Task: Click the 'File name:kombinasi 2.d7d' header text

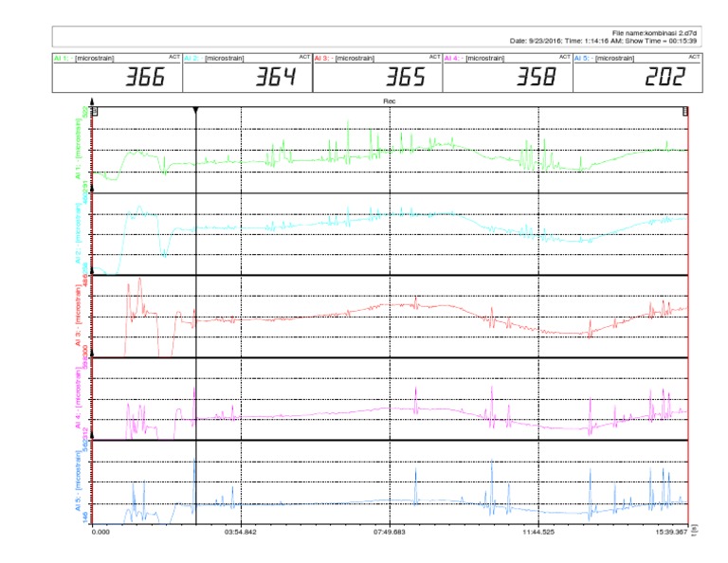Action: point(654,33)
